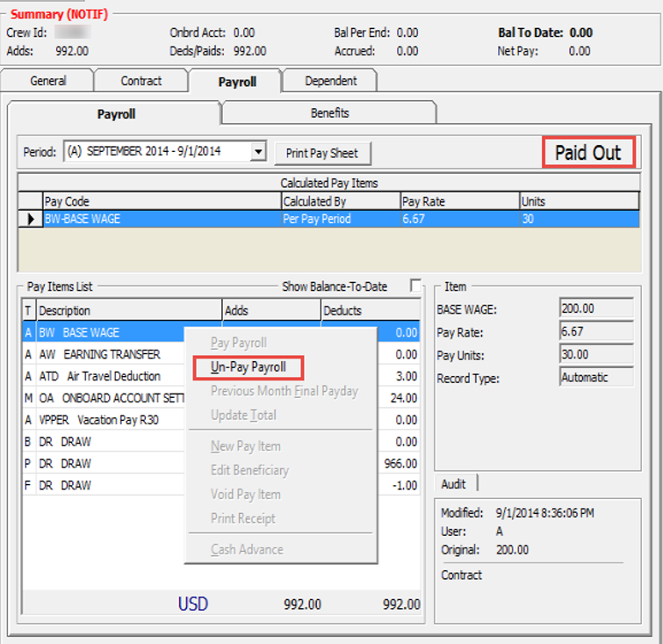Select the ATD Air Travel Deduction row
Image resolution: width=663 pixels, height=644 pixels.
103,376
